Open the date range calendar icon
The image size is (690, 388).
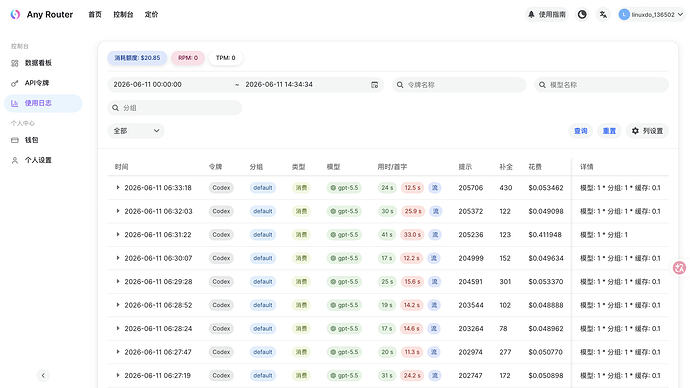click(374, 85)
